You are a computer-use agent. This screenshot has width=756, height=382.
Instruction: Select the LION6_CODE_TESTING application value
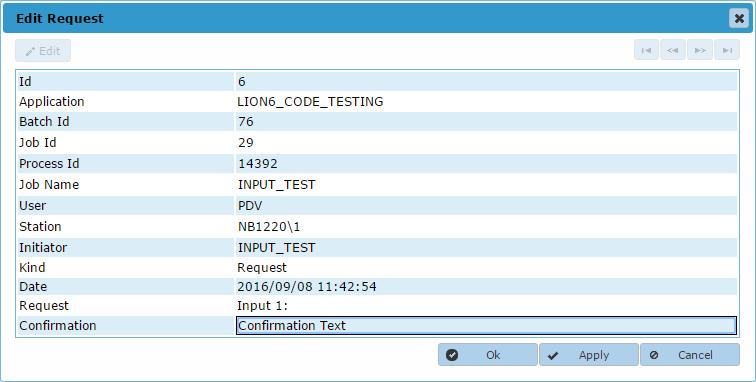click(310, 102)
